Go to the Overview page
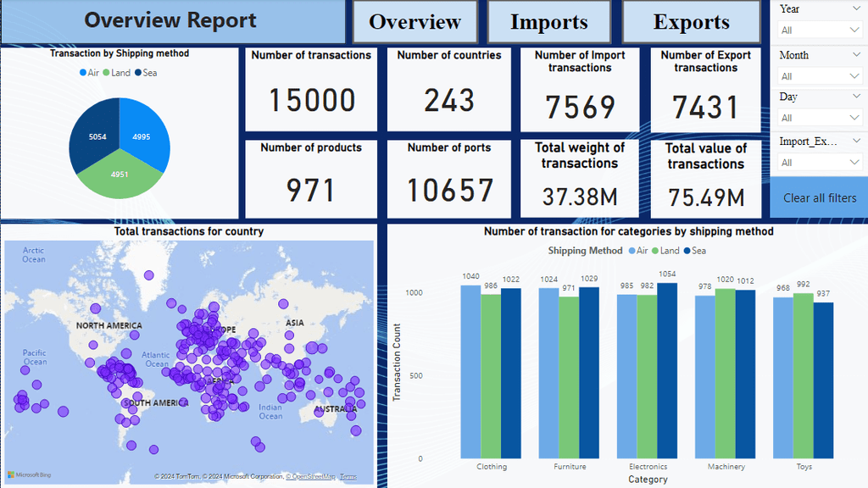Screen dimensions: 868x488 pos(415,22)
